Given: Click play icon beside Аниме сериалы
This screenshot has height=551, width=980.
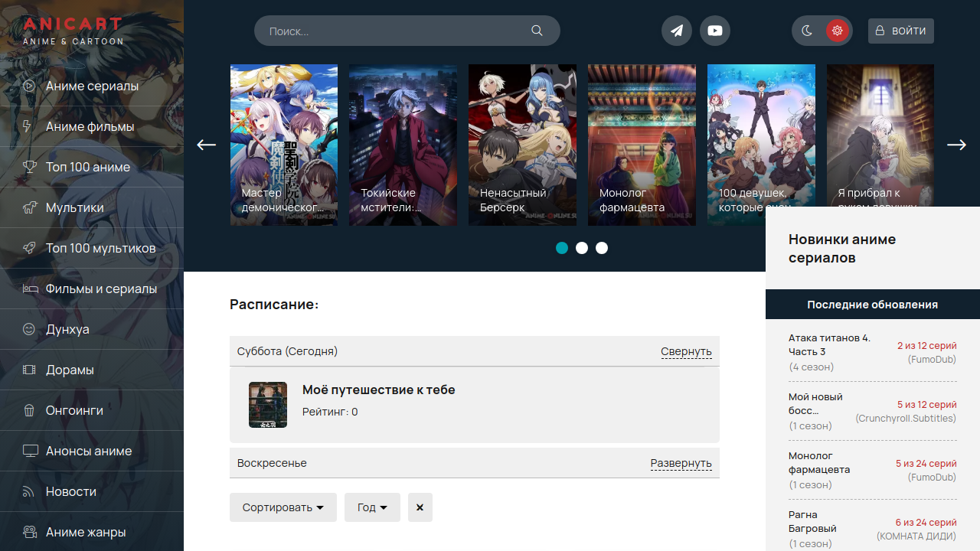Looking at the screenshot, I should click(x=29, y=86).
